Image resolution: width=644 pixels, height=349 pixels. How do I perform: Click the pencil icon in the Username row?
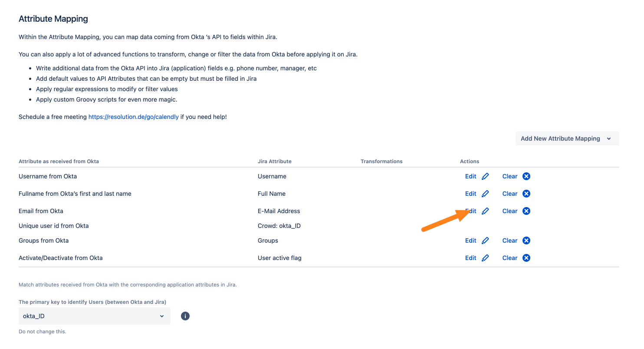click(485, 176)
